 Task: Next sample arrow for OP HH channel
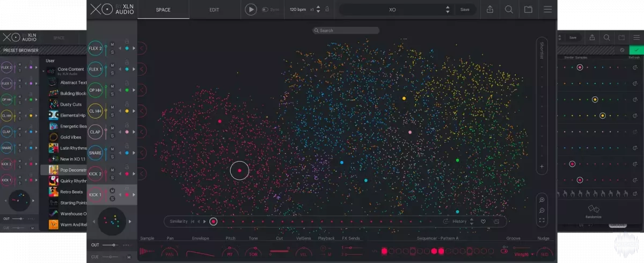tap(134, 90)
